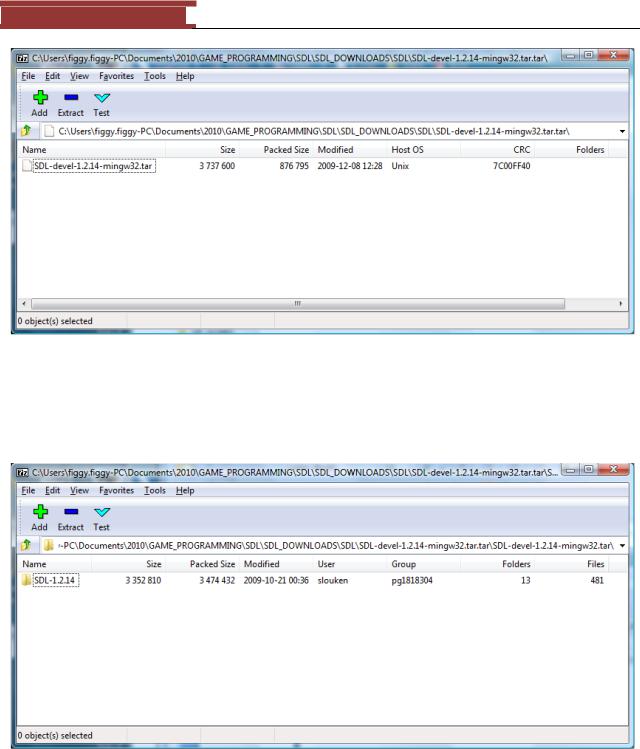Click up-folder arrow in upper window
The image size is (640, 749).
pyautogui.click(x=26, y=130)
